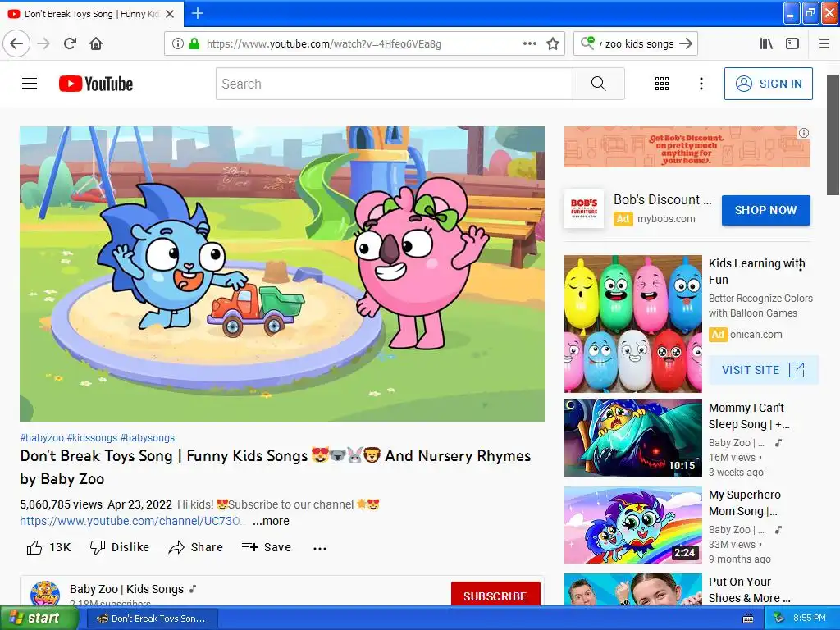The image size is (840, 630).
Task: Open the Firefox hamburger menu
Action: (824, 43)
